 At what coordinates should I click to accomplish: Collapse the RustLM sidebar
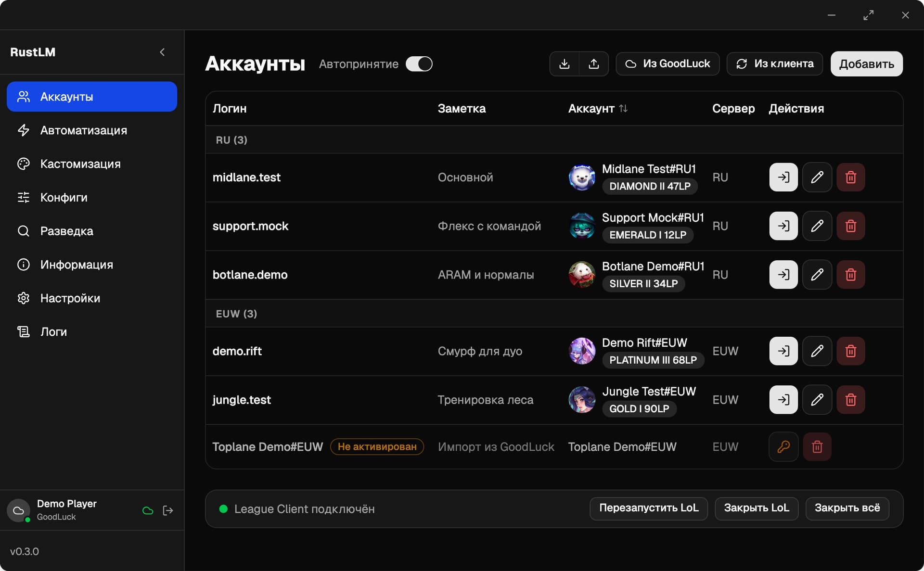coord(162,52)
